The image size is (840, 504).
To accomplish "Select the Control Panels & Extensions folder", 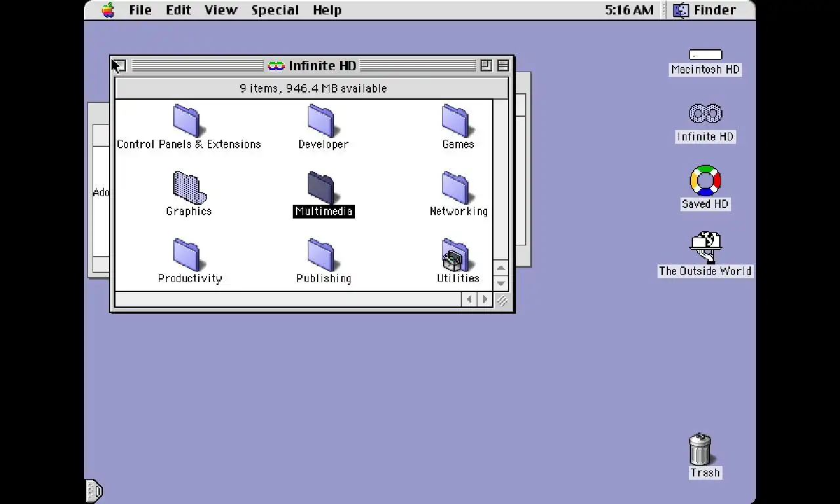I will [189, 121].
